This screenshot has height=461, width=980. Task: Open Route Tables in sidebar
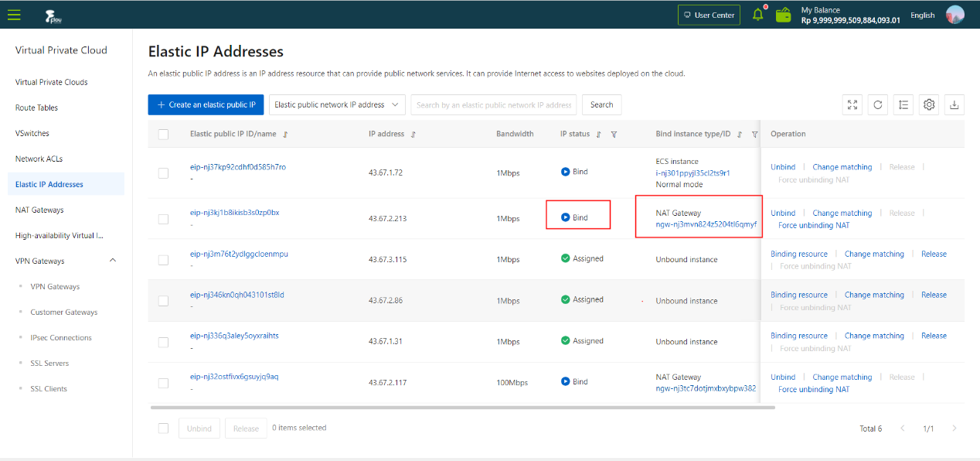(x=36, y=108)
